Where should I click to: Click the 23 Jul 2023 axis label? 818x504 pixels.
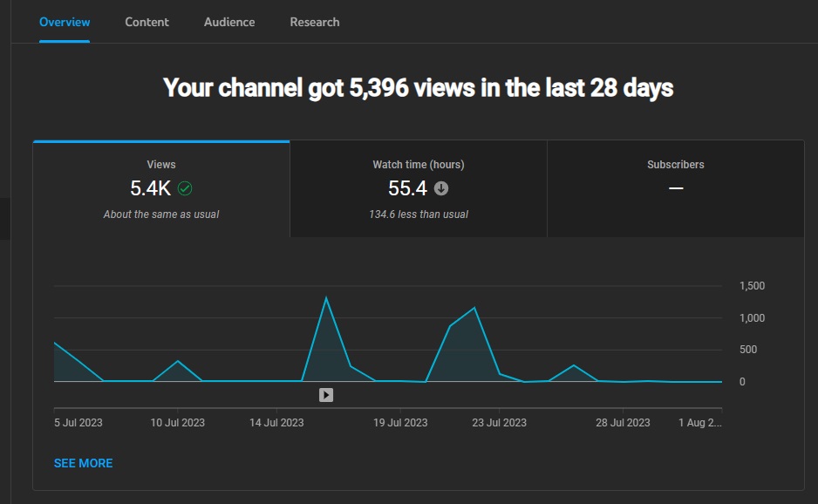[x=499, y=423]
